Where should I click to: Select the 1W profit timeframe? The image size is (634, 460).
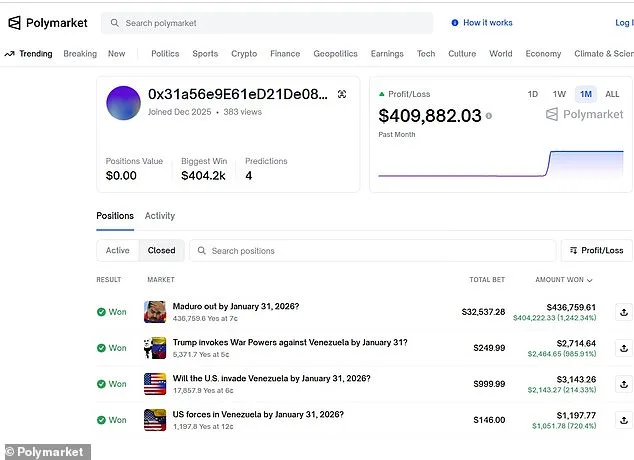point(559,94)
